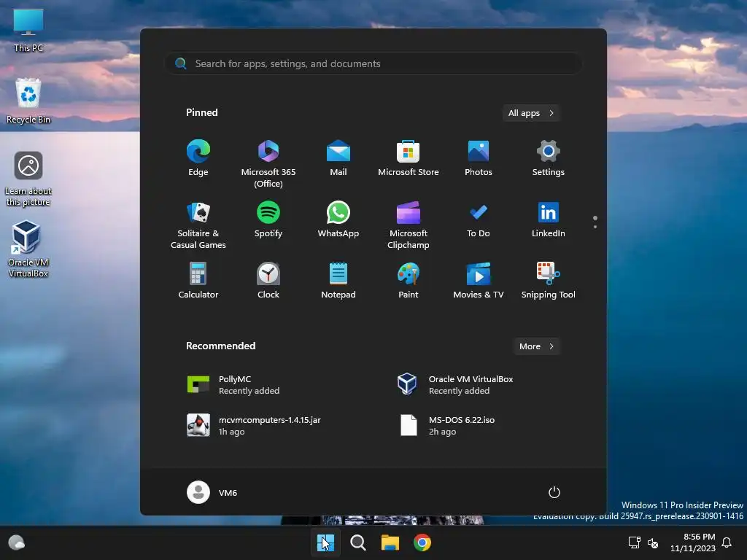747x560 pixels.
Task: Click the network tray icon
Action: (634, 542)
